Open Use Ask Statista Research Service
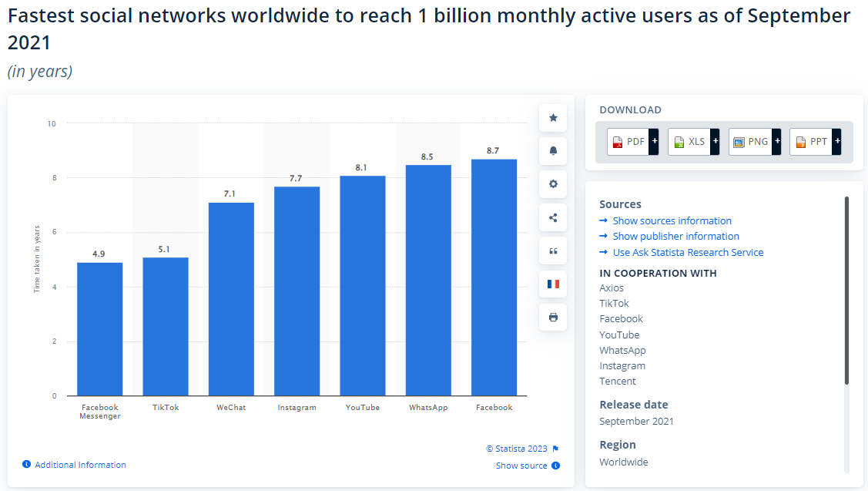This screenshot has width=868, height=491. tap(688, 252)
